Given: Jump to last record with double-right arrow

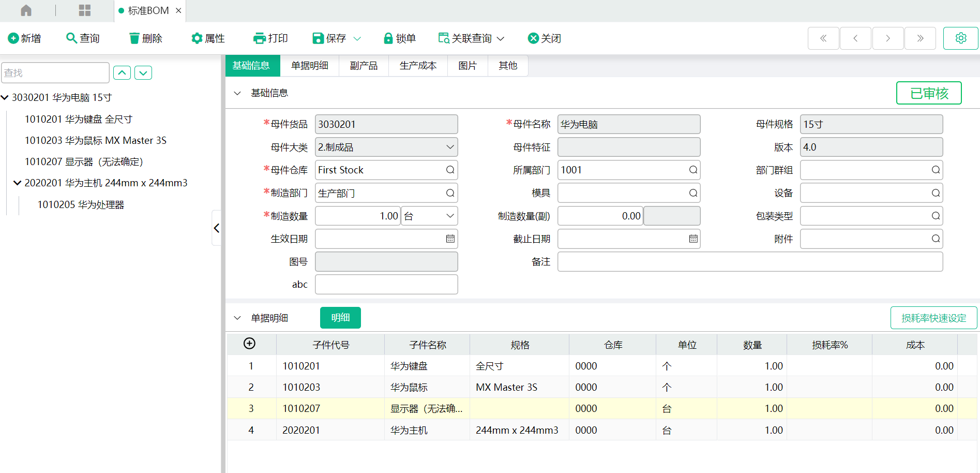Looking at the screenshot, I should [x=920, y=38].
